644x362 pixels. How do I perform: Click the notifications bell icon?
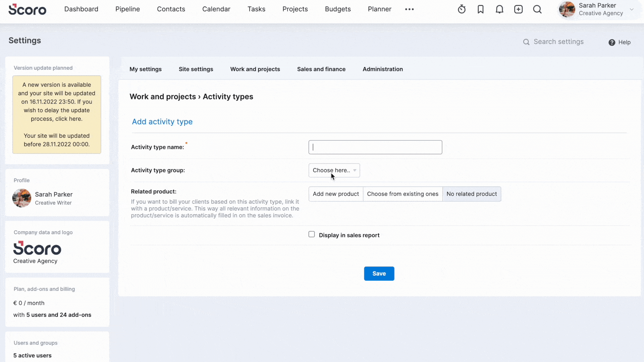click(x=499, y=9)
